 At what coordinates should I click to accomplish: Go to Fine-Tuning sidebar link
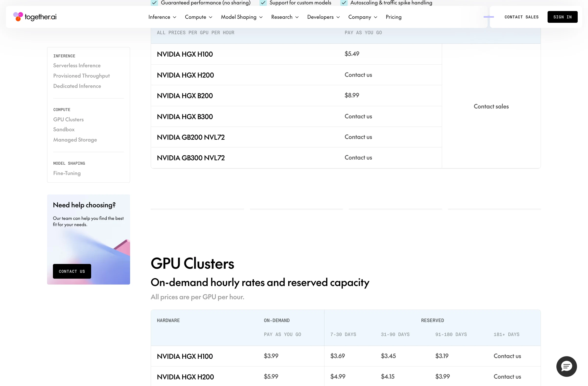tap(67, 173)
